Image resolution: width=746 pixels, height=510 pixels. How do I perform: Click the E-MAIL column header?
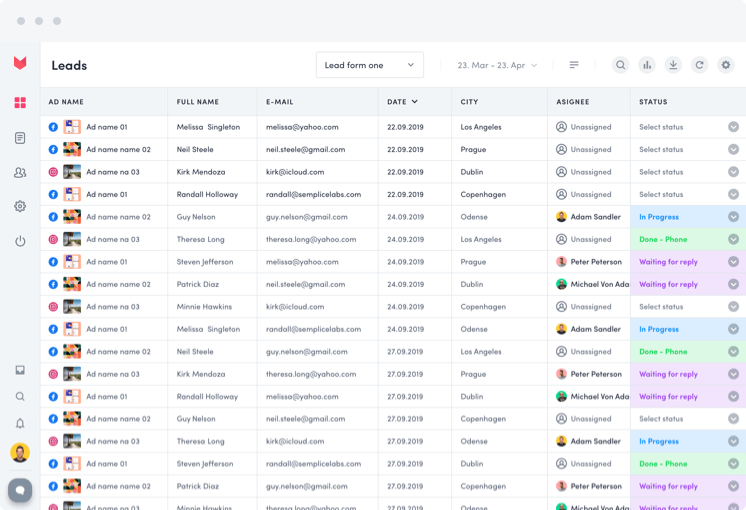point(279,102)
